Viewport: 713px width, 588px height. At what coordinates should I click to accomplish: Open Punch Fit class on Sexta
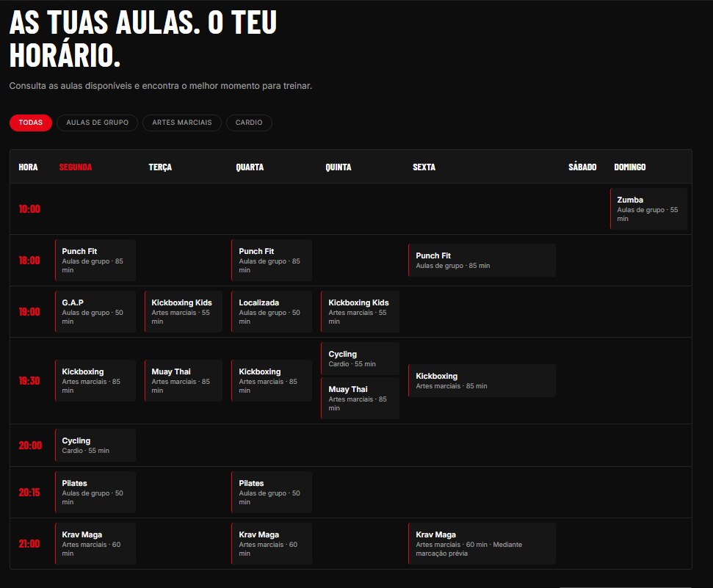coord(482,260)
